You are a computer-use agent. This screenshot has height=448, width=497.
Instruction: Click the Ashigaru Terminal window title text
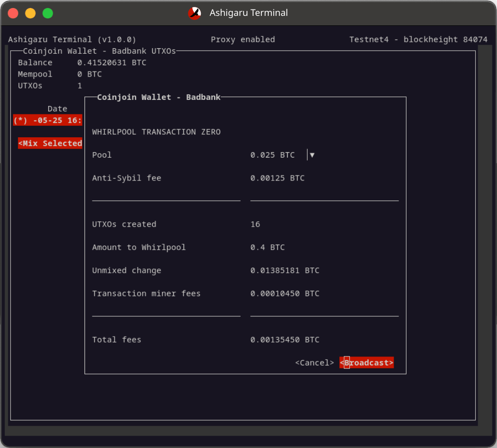pyautogui.click(x=248, y=13)
